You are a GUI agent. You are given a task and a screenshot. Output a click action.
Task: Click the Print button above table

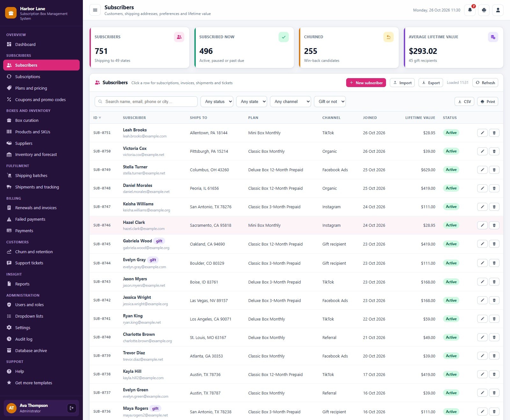(x=488, y=101)
